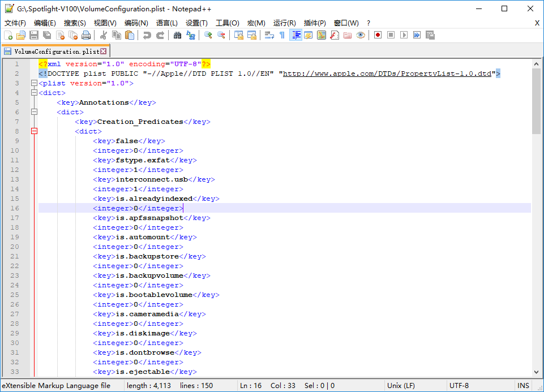Viewport: 544px width, 392px height.
Task: Play back the recorded macro
Action: [404, 35]
